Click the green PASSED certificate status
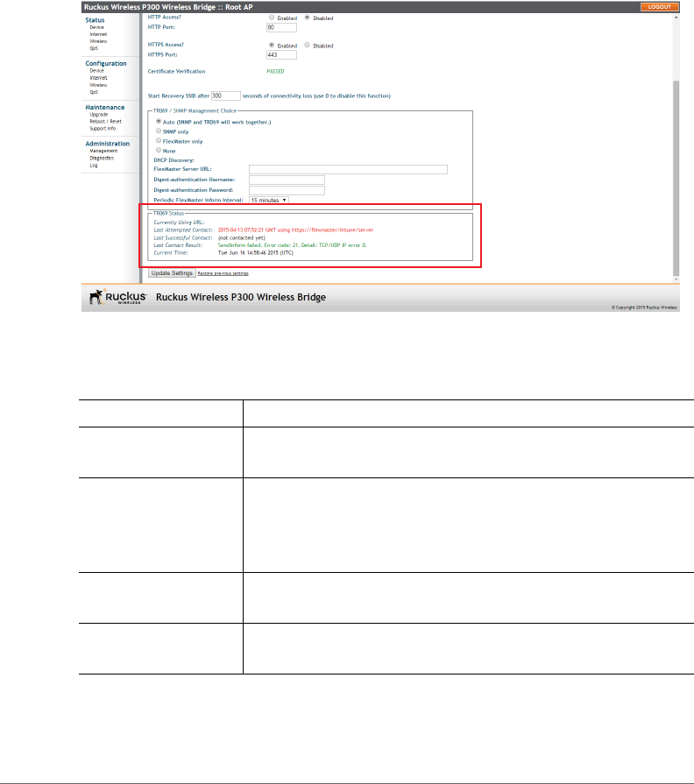 coord(275,72)
